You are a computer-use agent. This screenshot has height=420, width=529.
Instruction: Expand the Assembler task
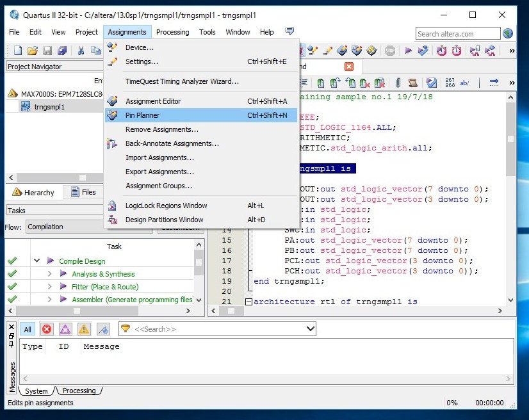pyautogui.click(x=49, y=299)
